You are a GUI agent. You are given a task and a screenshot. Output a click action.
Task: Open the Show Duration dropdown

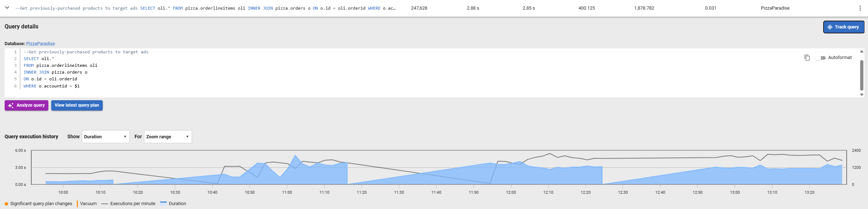[x=106, y=137]
